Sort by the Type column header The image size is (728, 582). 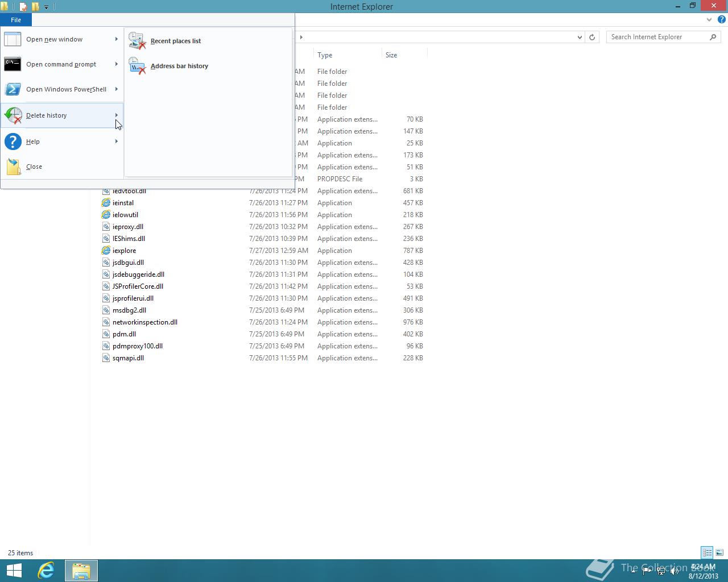click(x=347, y=55)
